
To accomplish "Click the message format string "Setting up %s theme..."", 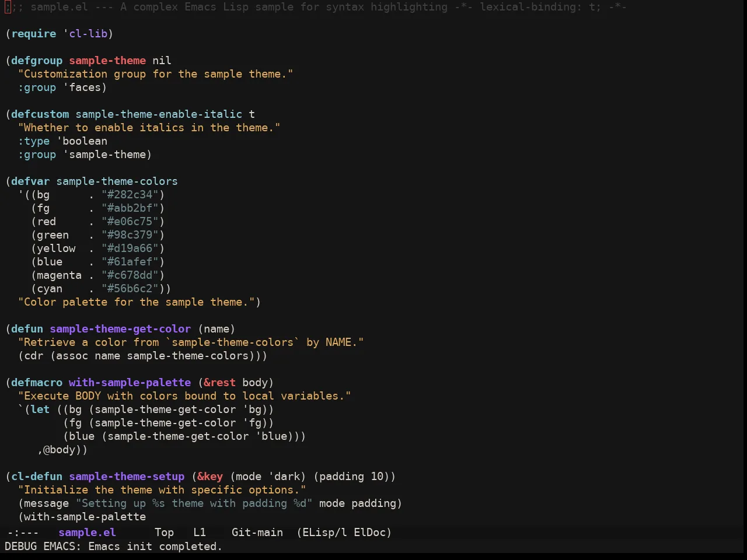I will 194,503.
